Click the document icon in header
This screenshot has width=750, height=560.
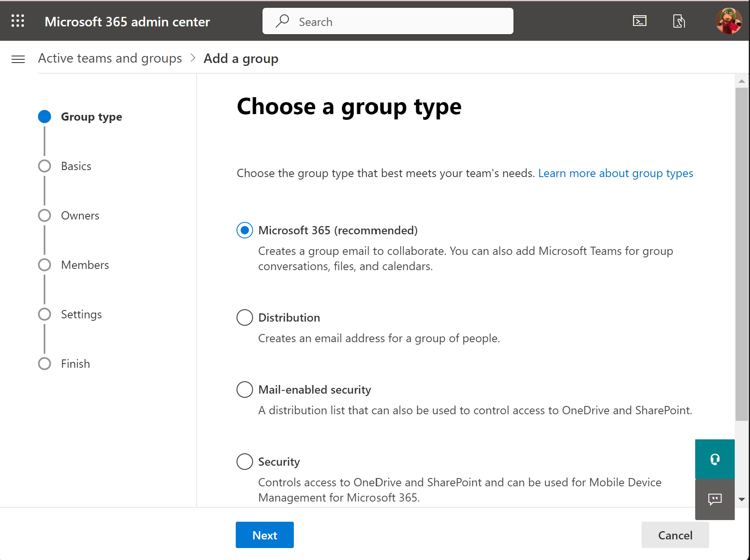click(679, 21)
